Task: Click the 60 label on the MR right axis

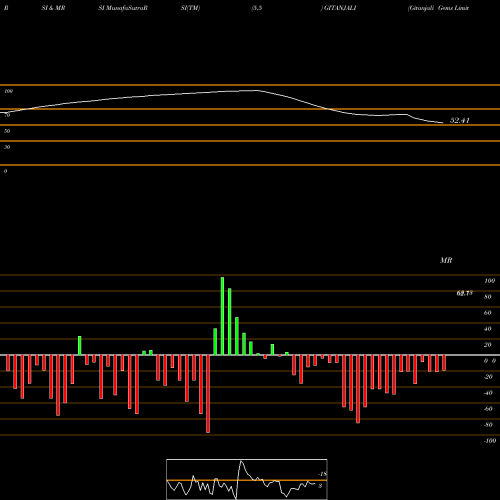Action: pos(488,313)
